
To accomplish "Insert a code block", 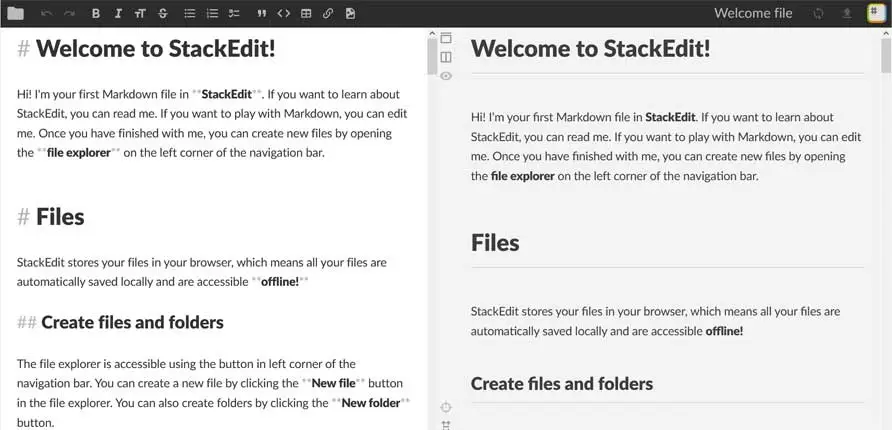I will pyautogui.click(x=284, y=13).
